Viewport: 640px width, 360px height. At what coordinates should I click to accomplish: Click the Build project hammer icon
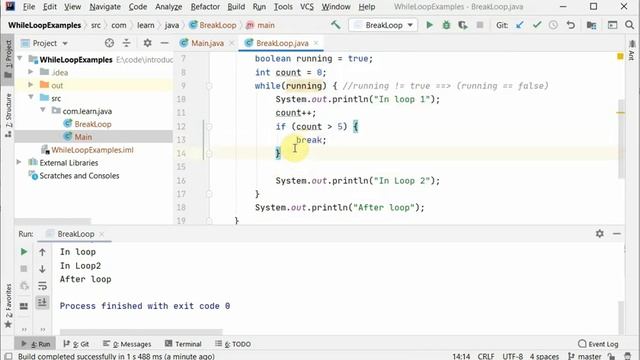pos(336,25)
